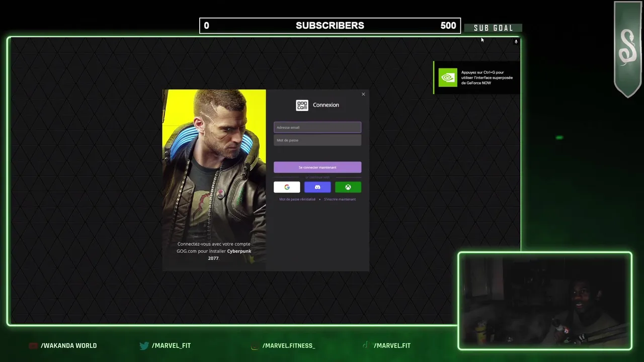Click the subscribers goal progress bar
Screen dimensions: 644x362
(x=330, y=26)
